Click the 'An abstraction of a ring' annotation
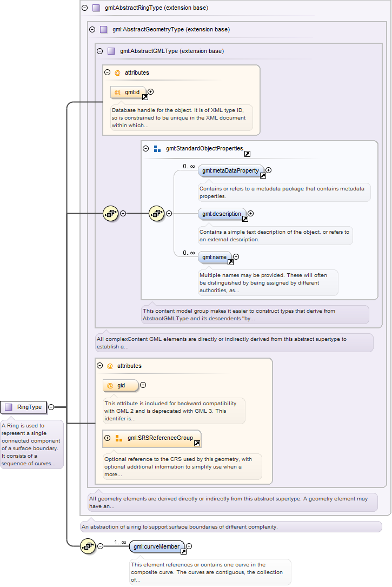 tap(231, 527)
